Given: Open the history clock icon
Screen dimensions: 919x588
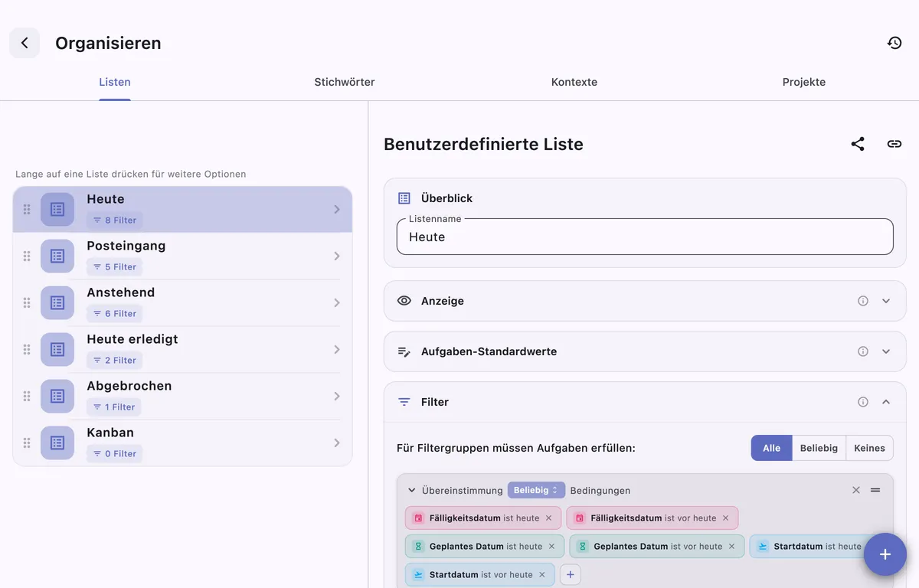Looking at the screenshot, I should (x=894, y=43).
